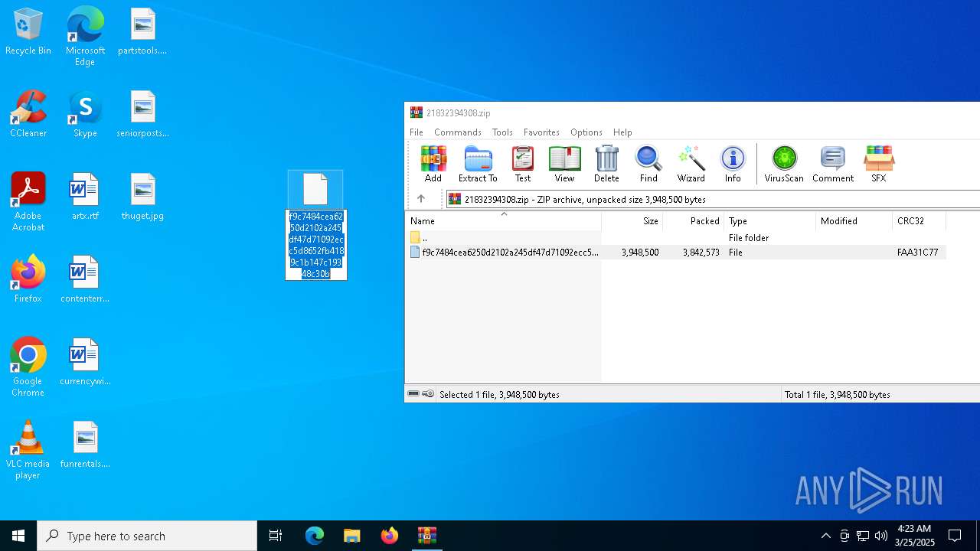Open Firefox from the taskbar
Viewport: 980px width, 551px height.
(x=390, y=536)
